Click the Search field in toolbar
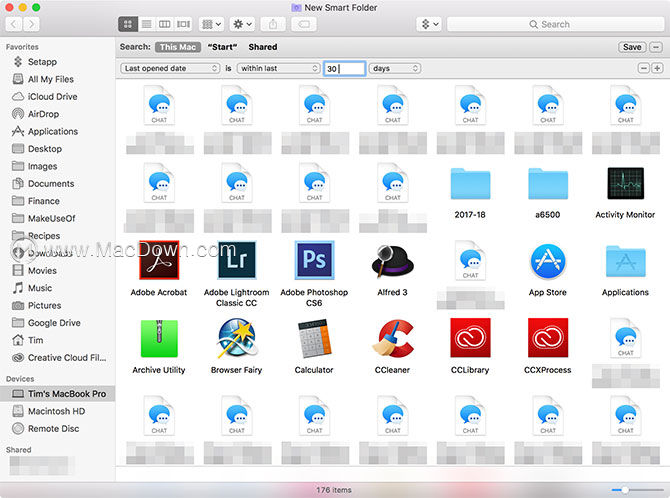 click(555, 24)
